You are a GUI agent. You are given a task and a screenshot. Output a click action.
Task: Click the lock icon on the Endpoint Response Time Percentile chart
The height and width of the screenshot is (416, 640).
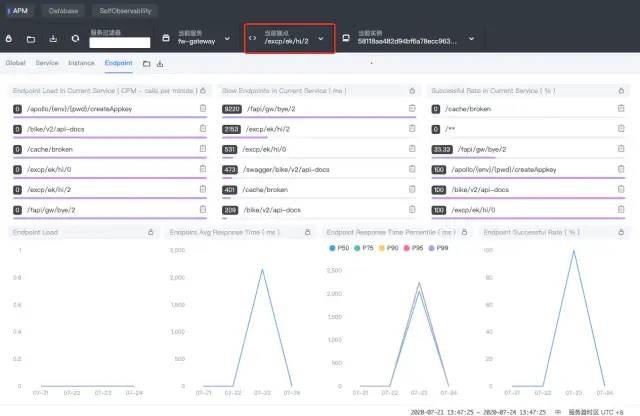coord(464,232)
